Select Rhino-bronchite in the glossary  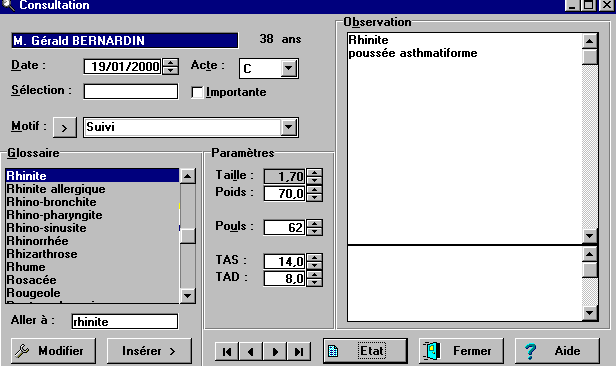92,202
